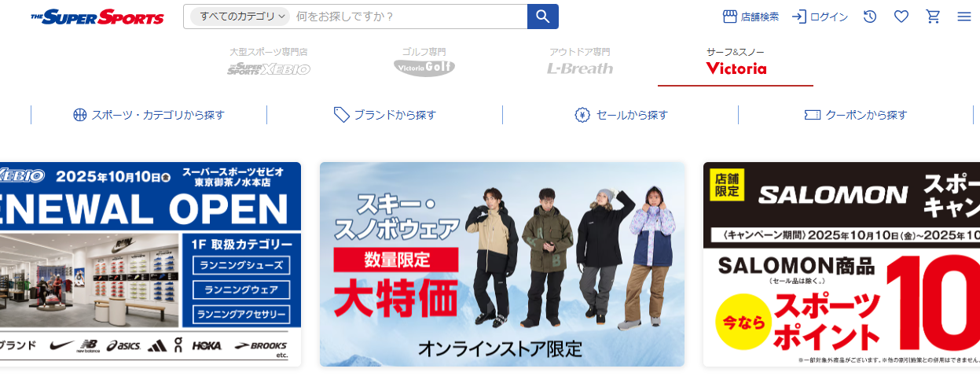
Task: Select the Super Sports XEBIO store tab
Action: coord(269,62)
